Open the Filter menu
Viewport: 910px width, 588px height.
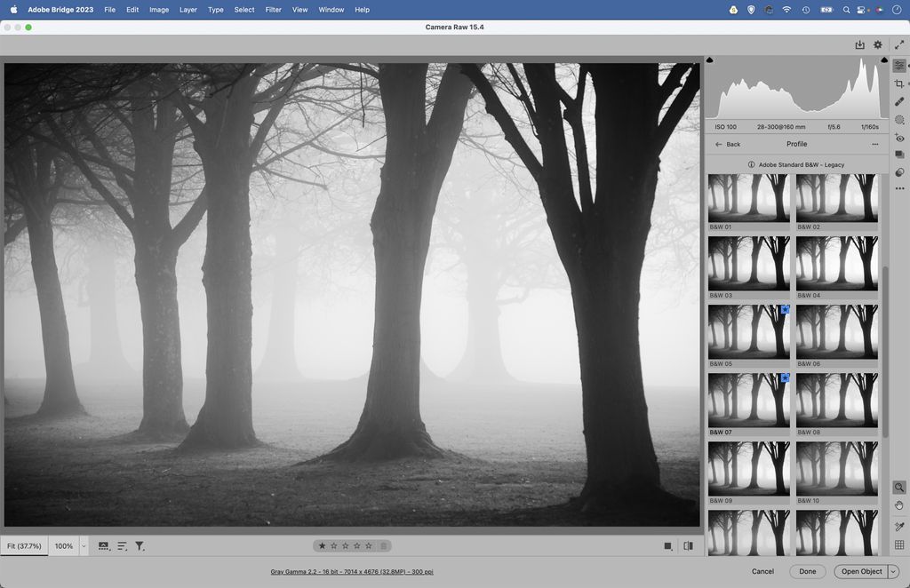point(273,9)
